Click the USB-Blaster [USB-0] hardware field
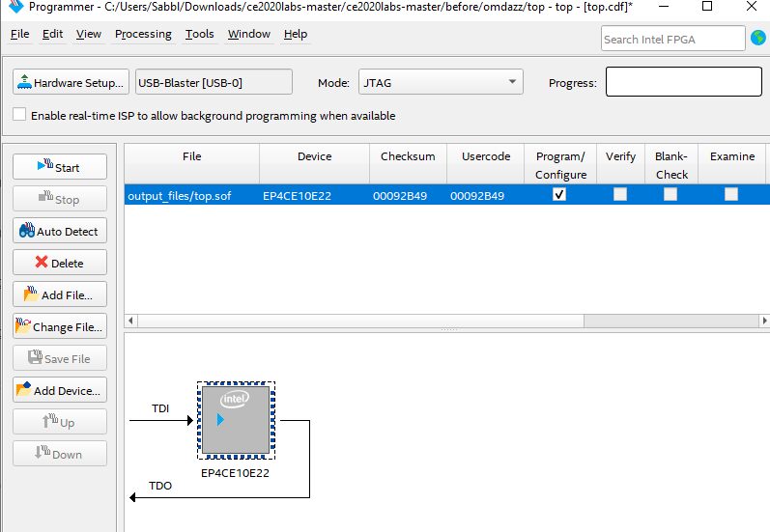The height and width of the screenshot is (532, 770). pos(214,82)
